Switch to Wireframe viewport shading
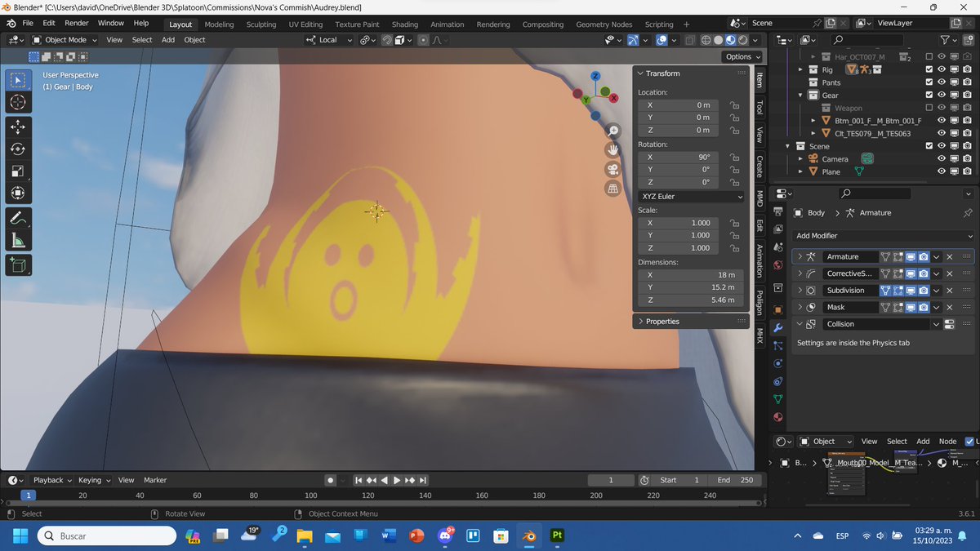This screenshot has width=980, height=551. point(706,40)
